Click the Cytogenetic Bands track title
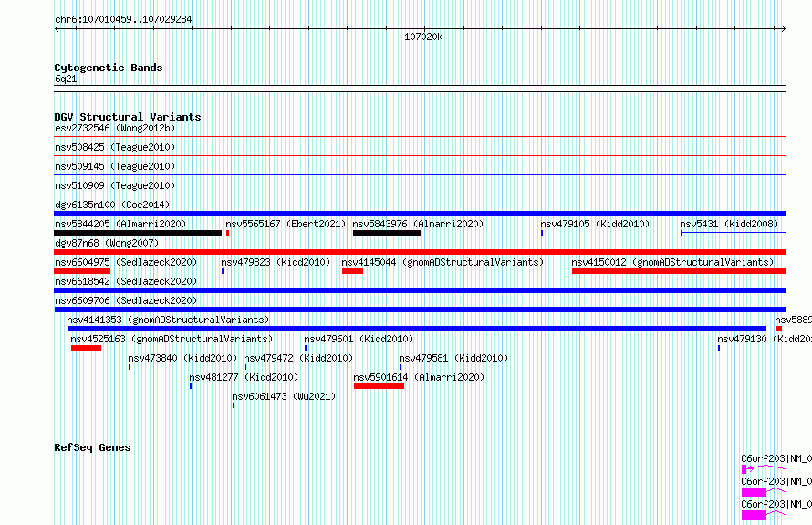 tap(109, 68)
